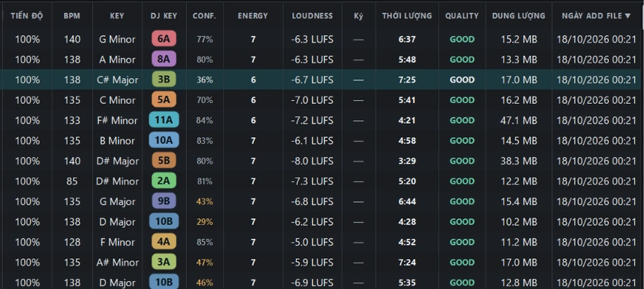Viewport: 644px width, 289px height.
Task: Select the A Minor key cell
Action: pos(117,59)
